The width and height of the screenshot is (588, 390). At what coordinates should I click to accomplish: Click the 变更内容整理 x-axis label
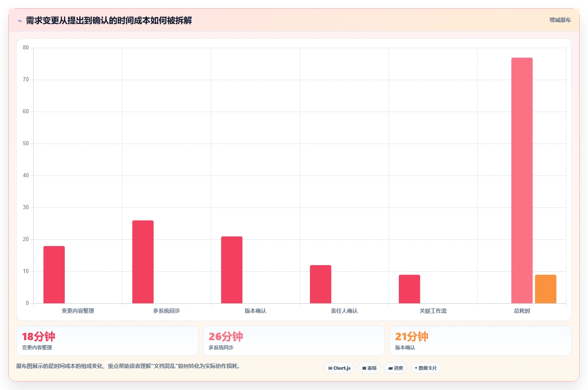(78, 311)
